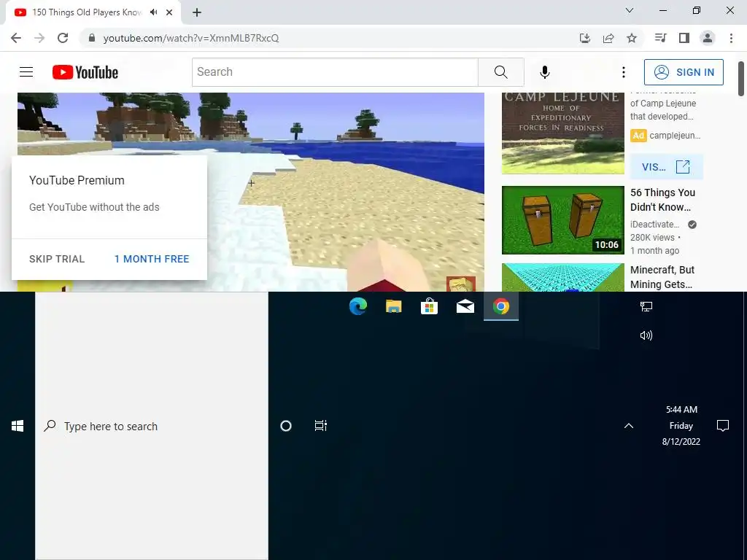Click the camplejeun... advertiser link
The width and height of the screenshot is (747, 560).
coord(675,136)
